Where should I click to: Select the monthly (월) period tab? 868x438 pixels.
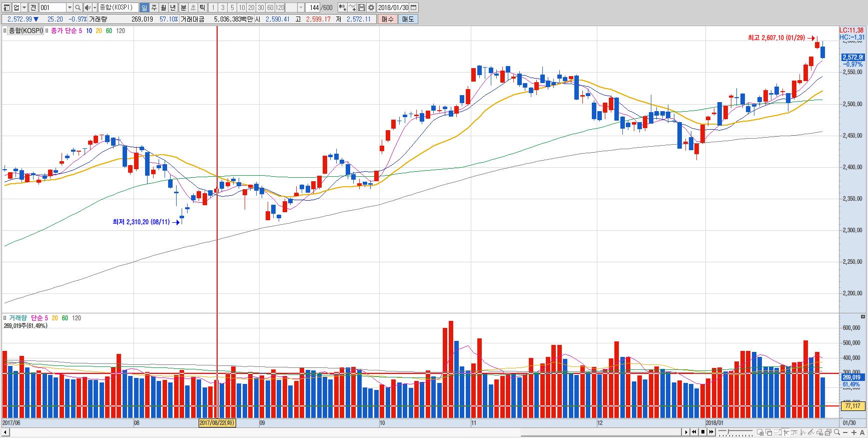click(163, 8)
